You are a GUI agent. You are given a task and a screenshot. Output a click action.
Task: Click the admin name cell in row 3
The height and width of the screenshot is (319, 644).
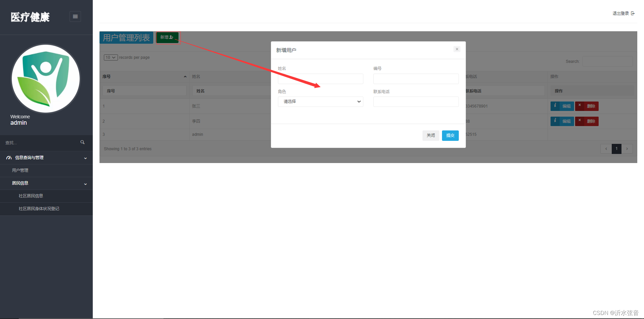pyautogui.click(x=198, y=134)
